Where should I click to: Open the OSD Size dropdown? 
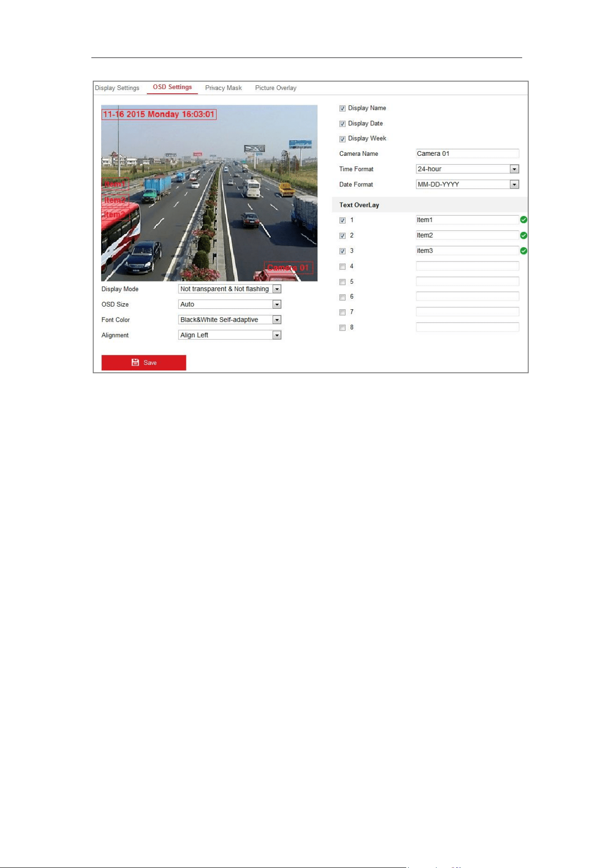(x=230, y=304)
